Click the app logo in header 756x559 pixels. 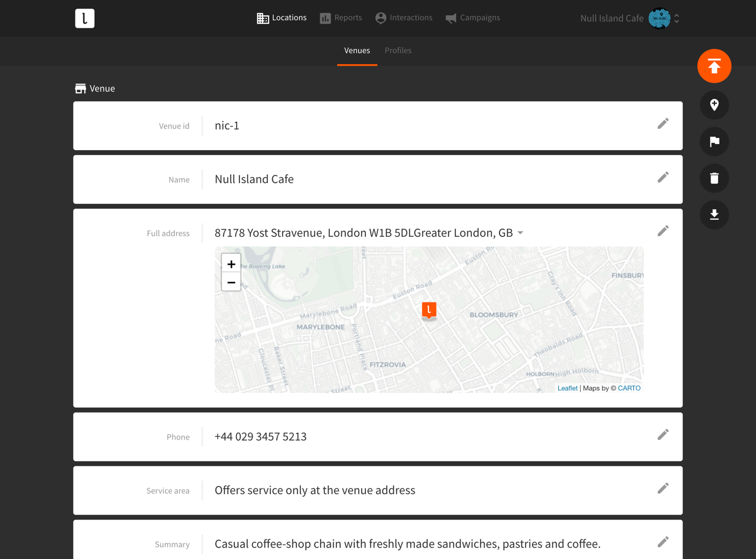(85, 19)
